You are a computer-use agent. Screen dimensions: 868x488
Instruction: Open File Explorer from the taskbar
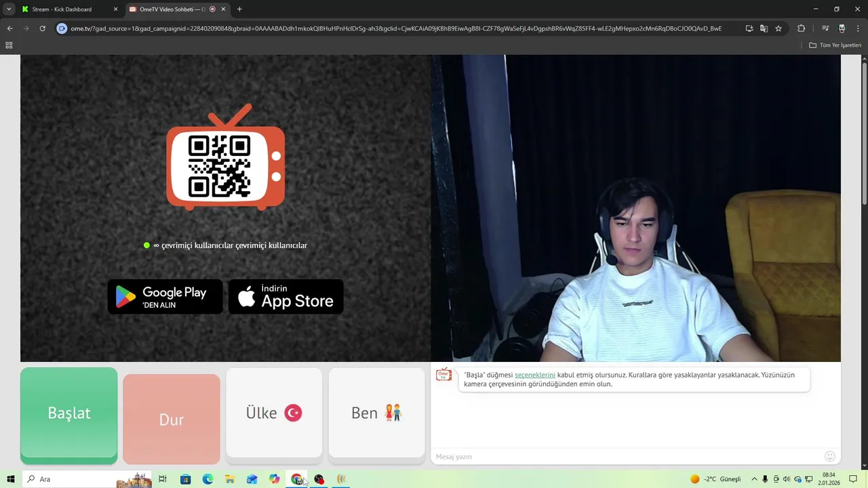pos(230,479)
